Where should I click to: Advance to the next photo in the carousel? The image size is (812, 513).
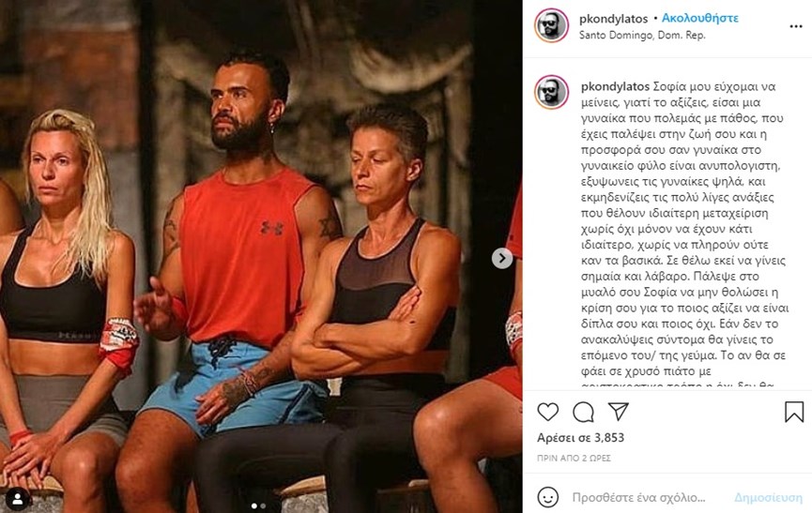coord(502,258)
